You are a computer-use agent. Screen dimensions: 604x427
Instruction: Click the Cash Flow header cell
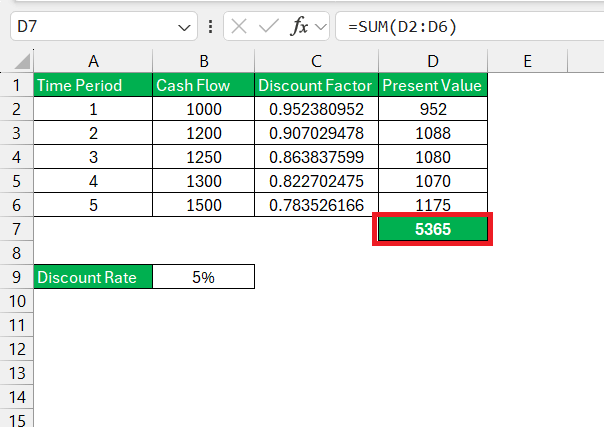[204, 85]
